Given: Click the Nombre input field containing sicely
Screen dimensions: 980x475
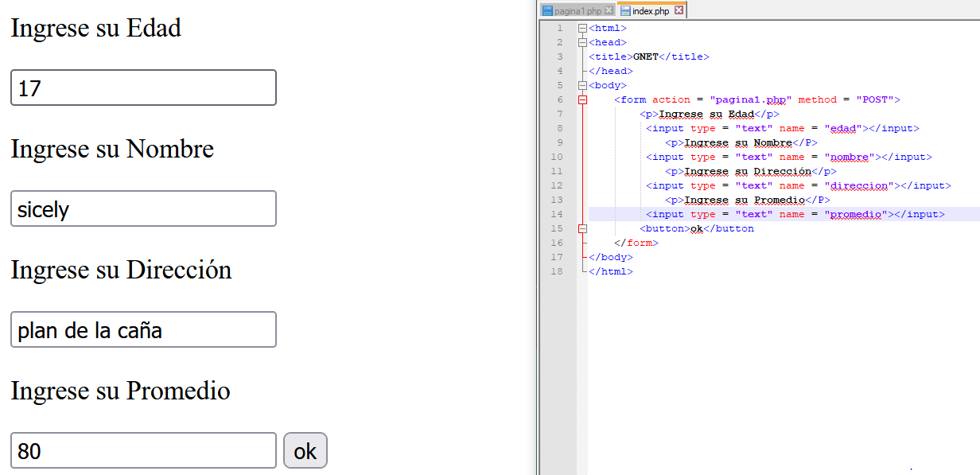Looking at the screenshot, I should 143,208.
